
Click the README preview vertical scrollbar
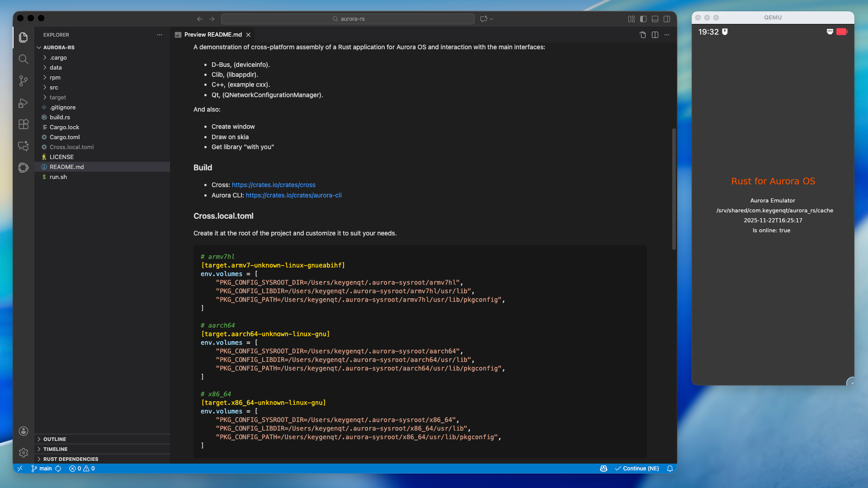click(x=674, y=189)
